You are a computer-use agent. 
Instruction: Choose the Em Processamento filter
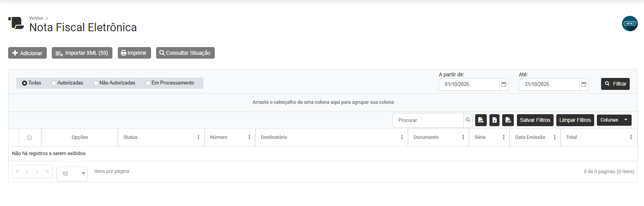tap(148, 83)
